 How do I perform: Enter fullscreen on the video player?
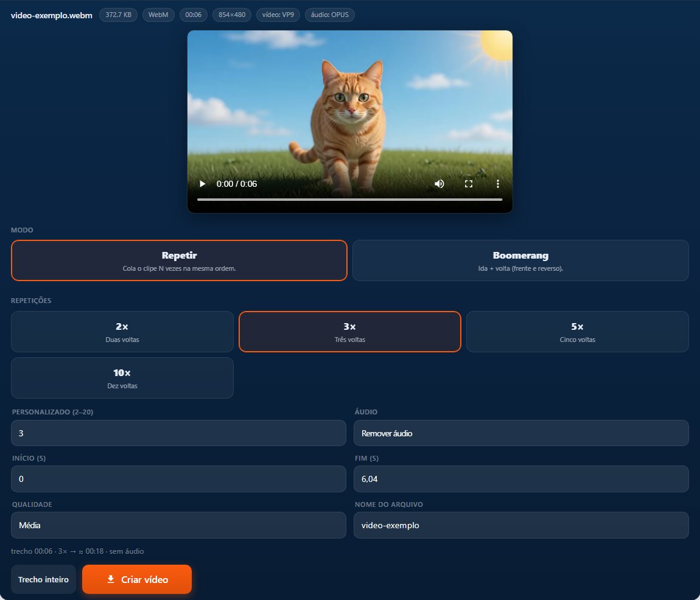(x=468, y=184)
